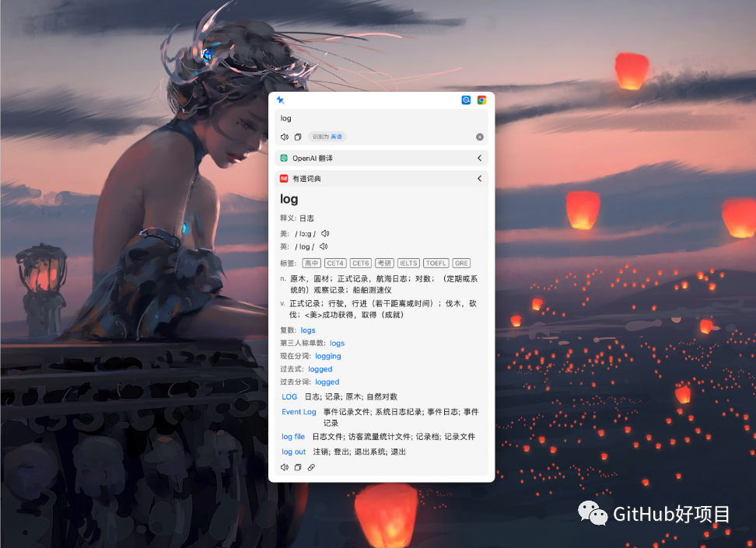This screenshot has height=548, width=756.
Task: Open the past tense logged link
Action: click(320, 369)
